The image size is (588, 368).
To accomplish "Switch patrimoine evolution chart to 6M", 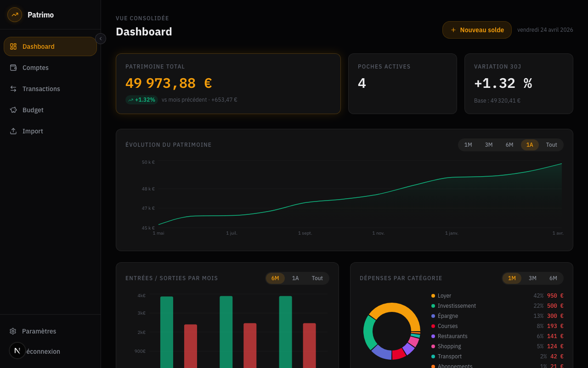I will click(509, 145).
